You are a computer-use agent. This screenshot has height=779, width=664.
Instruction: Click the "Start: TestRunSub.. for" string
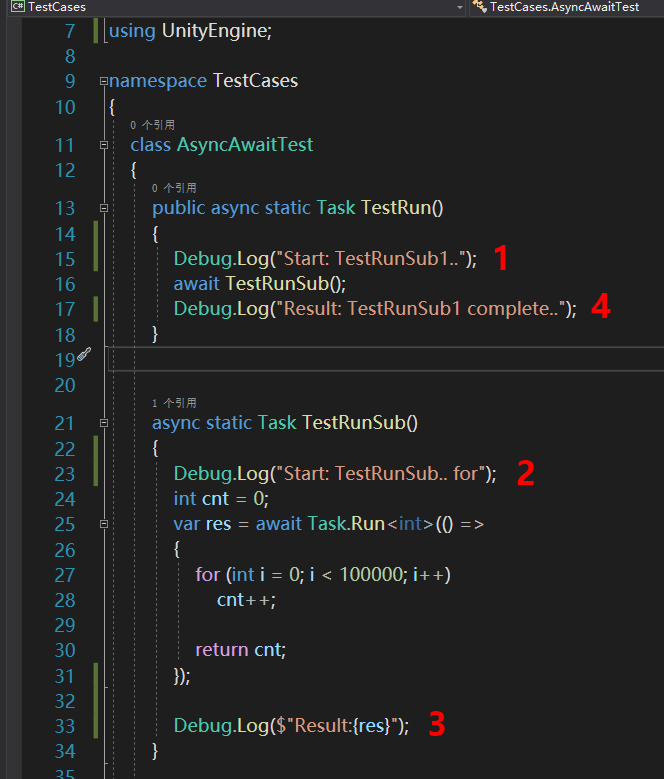(x=380, y=473)
